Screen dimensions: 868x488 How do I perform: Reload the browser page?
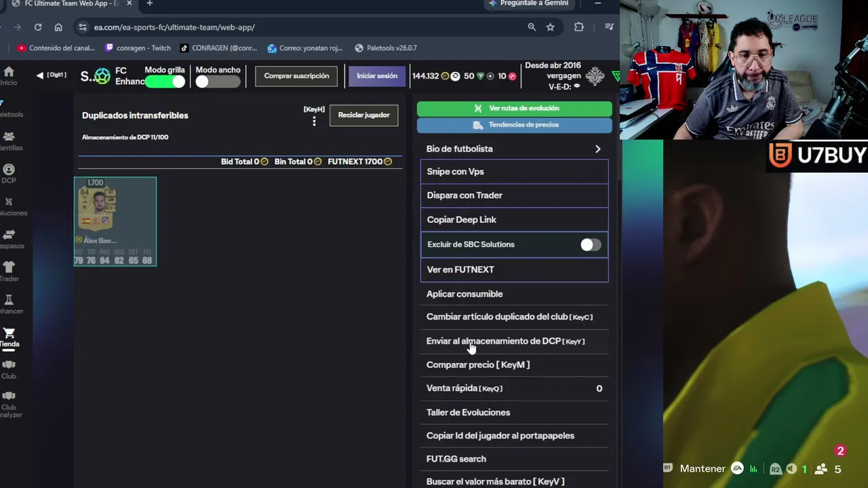(38, 27)
